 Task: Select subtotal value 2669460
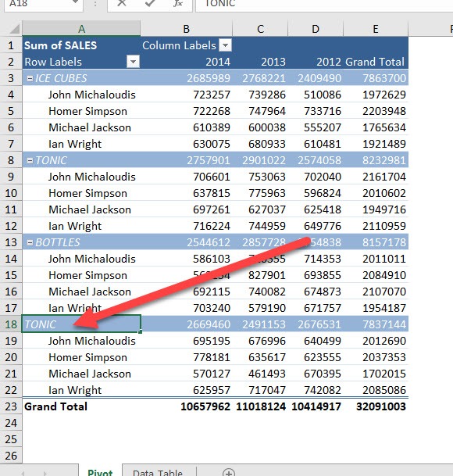coord(187,324)
